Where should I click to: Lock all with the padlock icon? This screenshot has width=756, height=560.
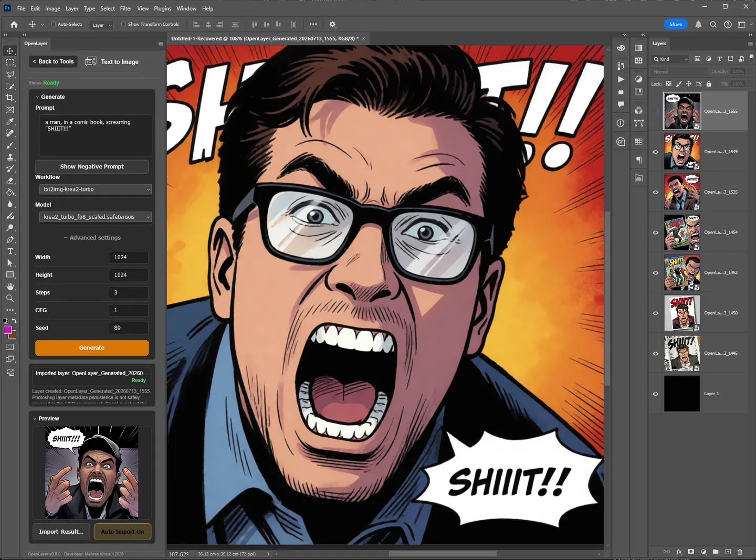pos(709,84)
